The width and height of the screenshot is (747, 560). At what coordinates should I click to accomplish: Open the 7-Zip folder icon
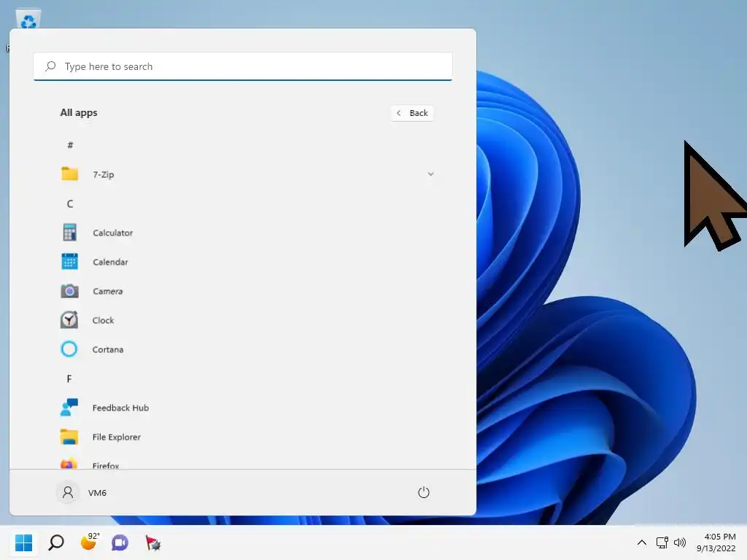point(69,174)
